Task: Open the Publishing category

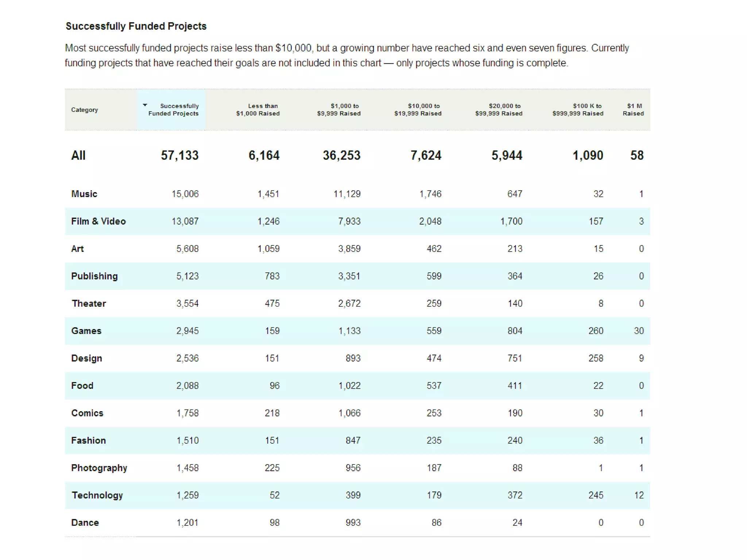Action: pyautogui.click(x=94, y=276)
